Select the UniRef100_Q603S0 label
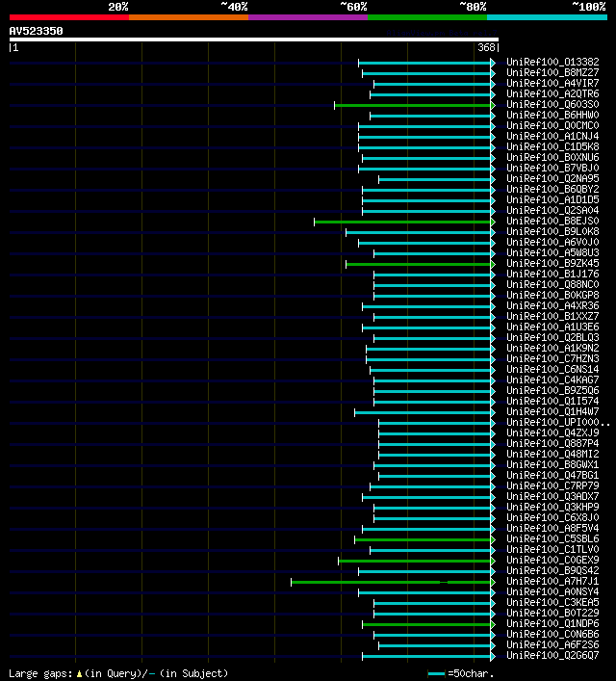616x681 pixels. pos(552,104)
